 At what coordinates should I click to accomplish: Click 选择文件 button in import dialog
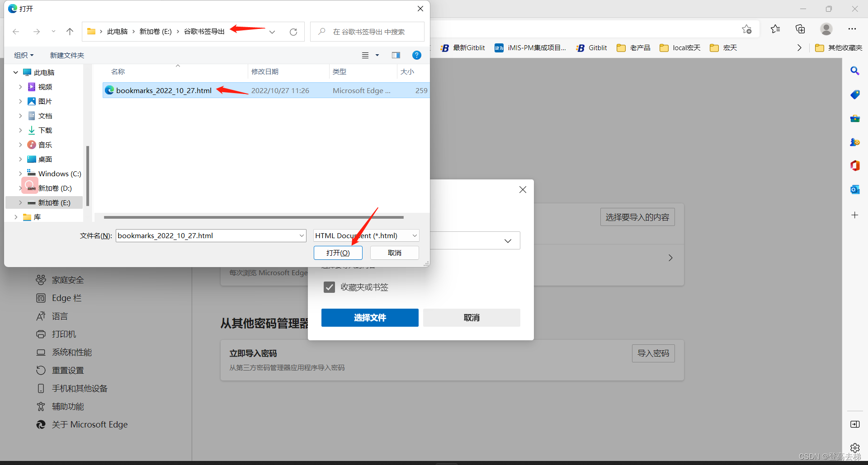click(x=370, y=318)
